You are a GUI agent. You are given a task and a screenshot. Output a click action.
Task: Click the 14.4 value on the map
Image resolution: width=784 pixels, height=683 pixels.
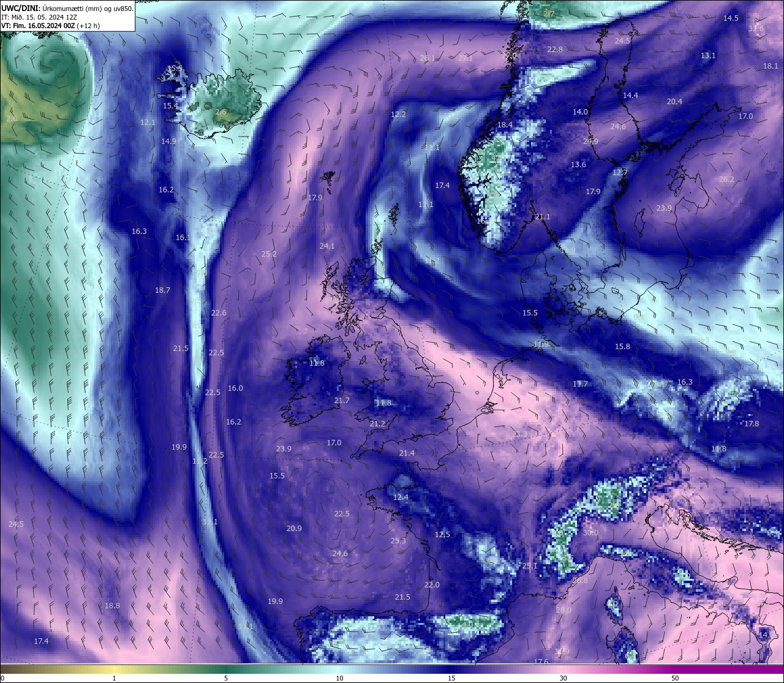point(630,96)
